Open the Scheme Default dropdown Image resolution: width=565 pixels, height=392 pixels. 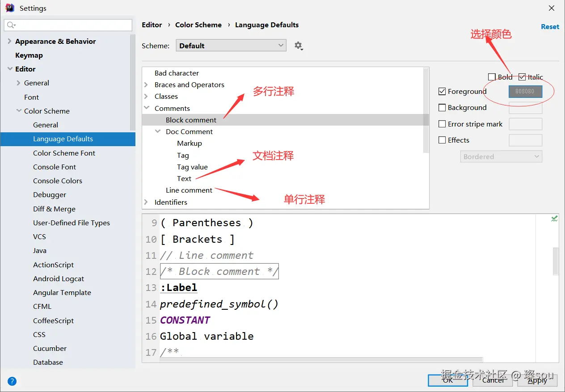tap(231, 46)
